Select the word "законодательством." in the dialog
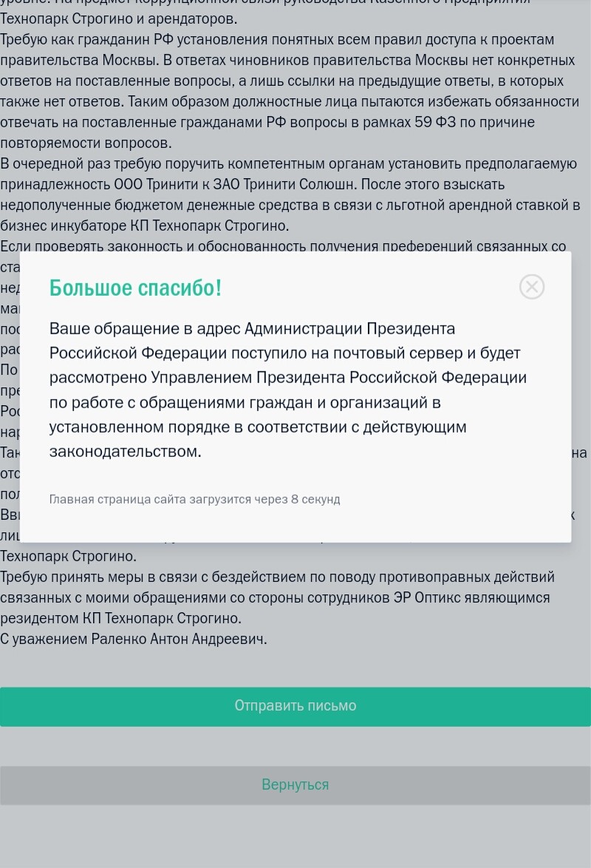 (x=125, y=451)
